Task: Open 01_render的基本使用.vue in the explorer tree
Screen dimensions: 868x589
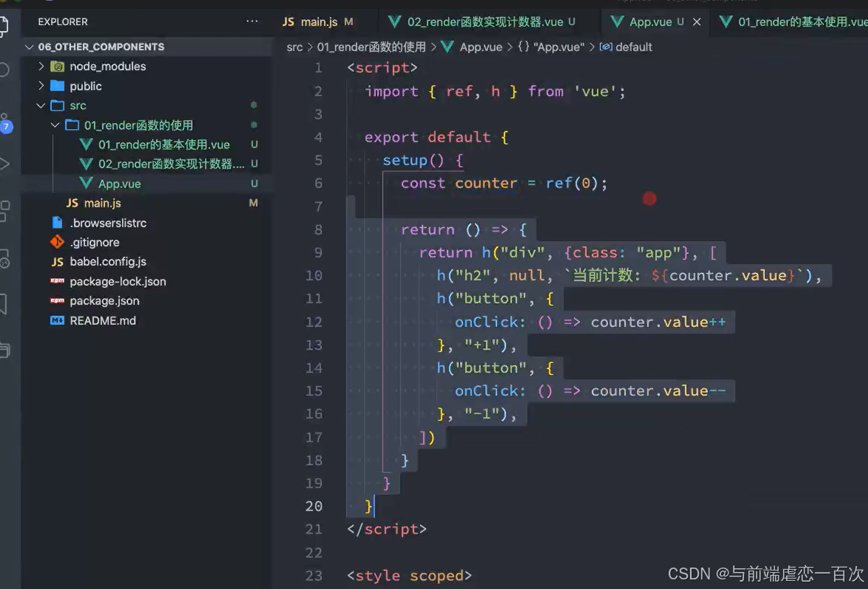Action: pos(164,145)
